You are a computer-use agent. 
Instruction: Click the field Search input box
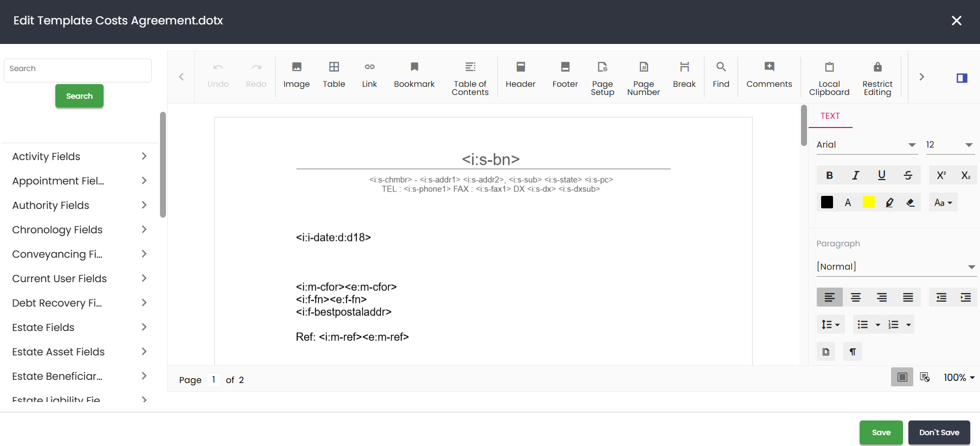[78, 70]
